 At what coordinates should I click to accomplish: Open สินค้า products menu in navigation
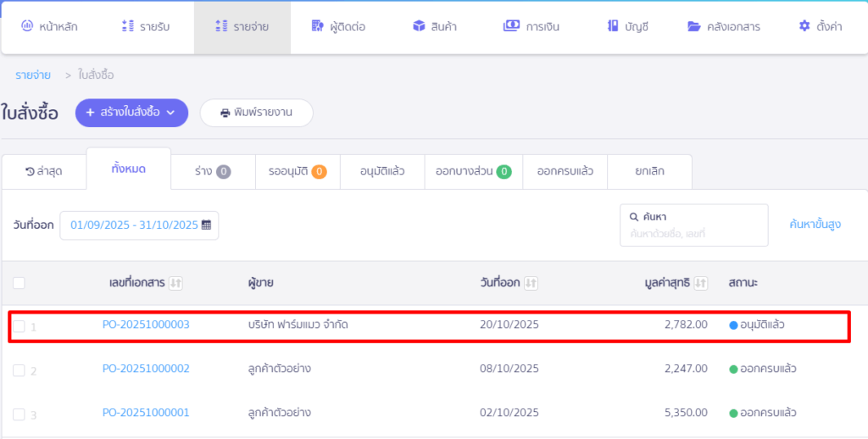tap(435, 26)
